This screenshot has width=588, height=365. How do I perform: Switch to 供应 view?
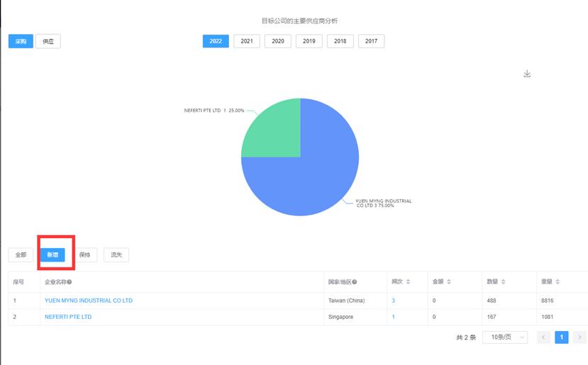click(48, 41)
